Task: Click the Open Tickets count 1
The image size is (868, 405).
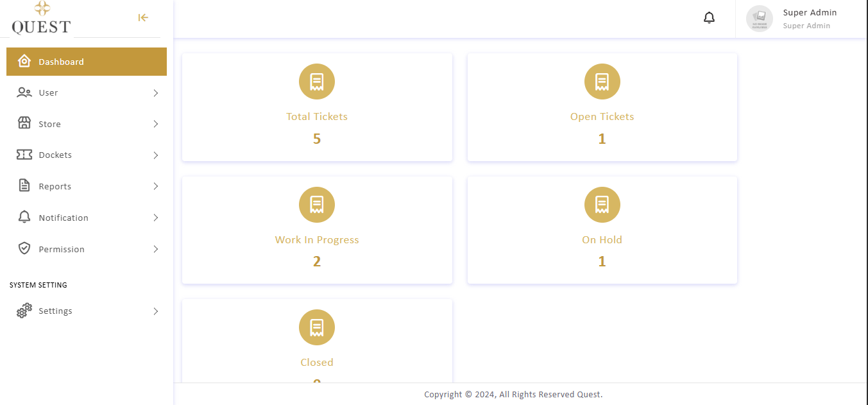Action: pos(602,139)
